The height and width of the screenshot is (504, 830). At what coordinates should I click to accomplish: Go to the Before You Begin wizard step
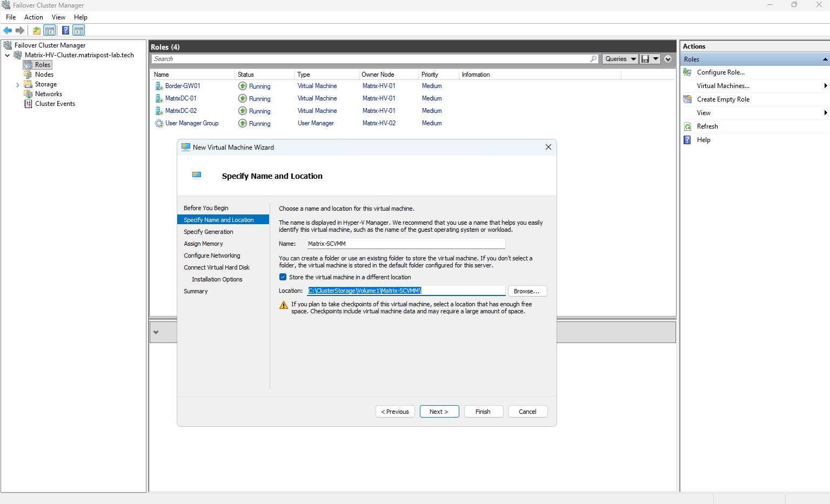206,208
